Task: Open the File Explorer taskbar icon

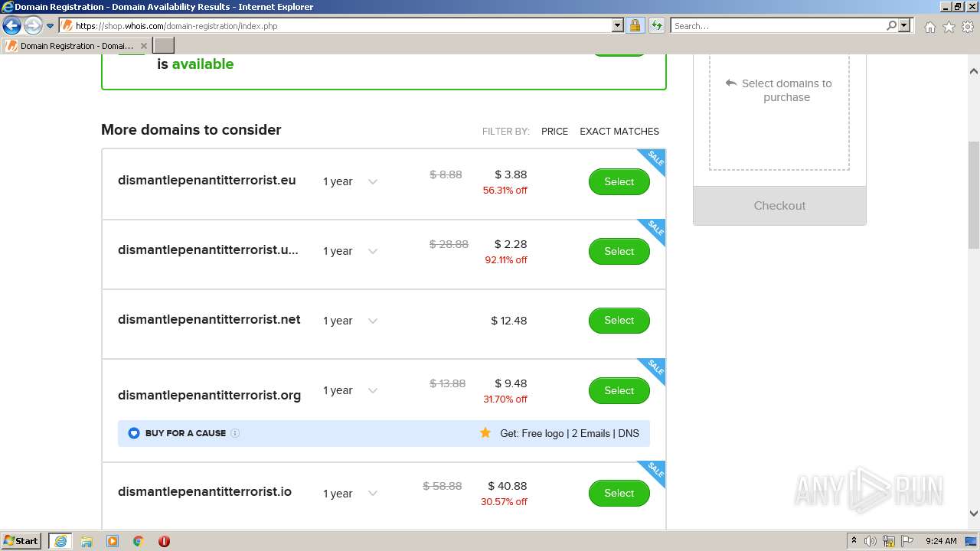Action: coord(87,541)
